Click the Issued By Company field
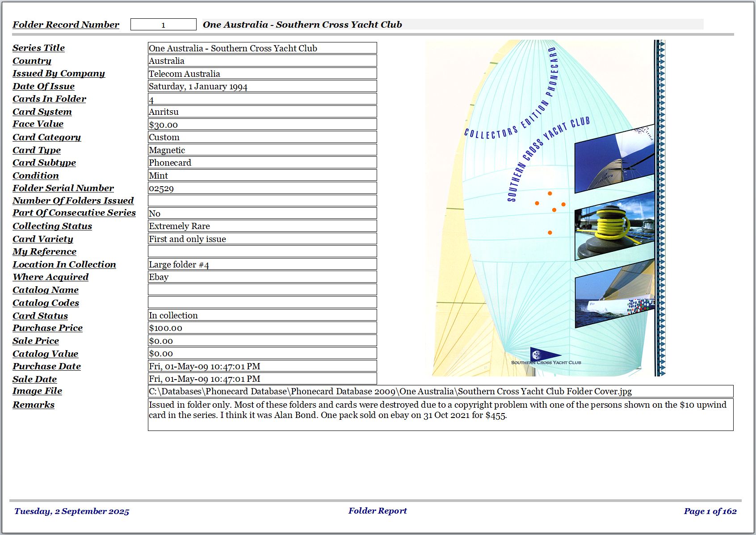Screen dimensions: 756x535 (x=262, y=74)
